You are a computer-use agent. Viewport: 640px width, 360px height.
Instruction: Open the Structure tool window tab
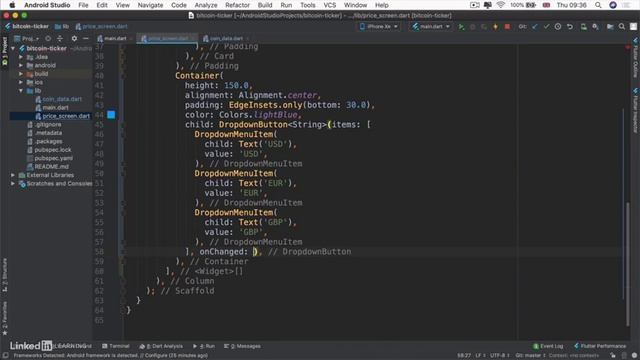click(4, 274)
